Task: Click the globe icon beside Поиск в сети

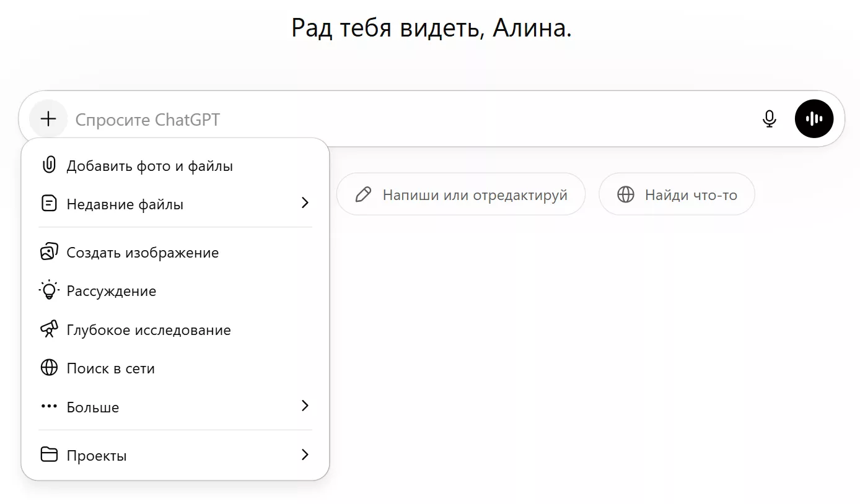Action: (49, 368)
